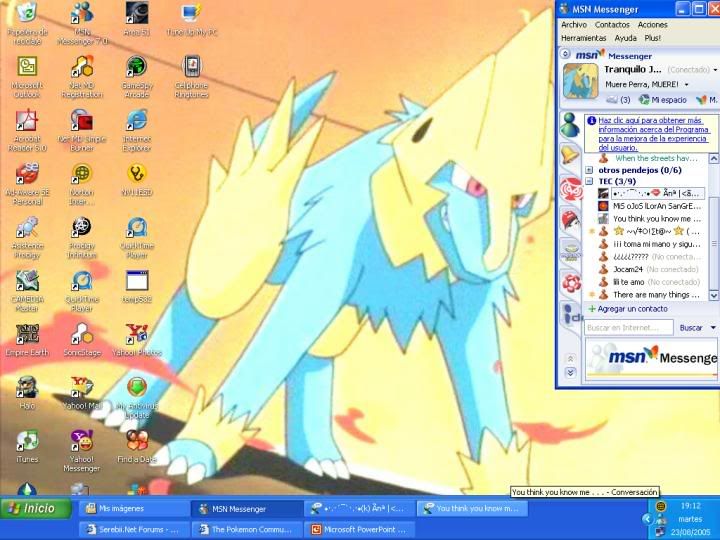Select the Microsoft Outlook desktop icon

point(27,77)
